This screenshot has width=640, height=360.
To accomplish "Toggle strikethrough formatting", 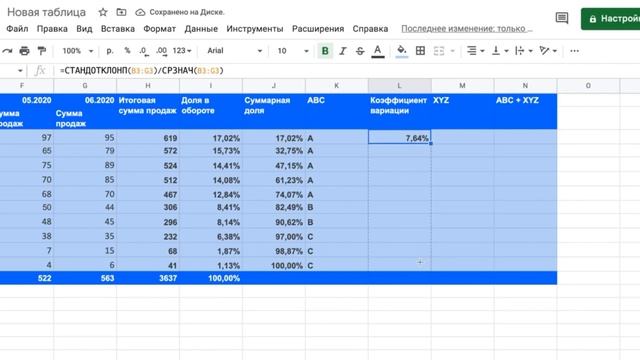I will (x=360, y=51).
